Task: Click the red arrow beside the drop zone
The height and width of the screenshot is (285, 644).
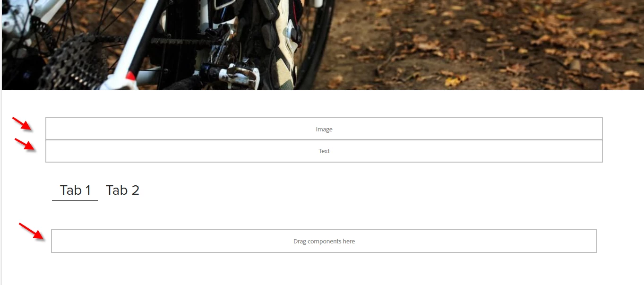Action: coord(32,231)
